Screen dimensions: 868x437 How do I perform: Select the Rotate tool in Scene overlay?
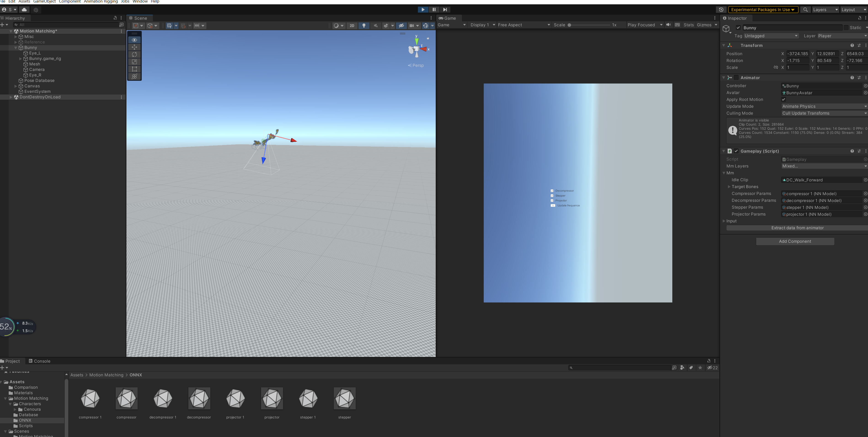134,54
